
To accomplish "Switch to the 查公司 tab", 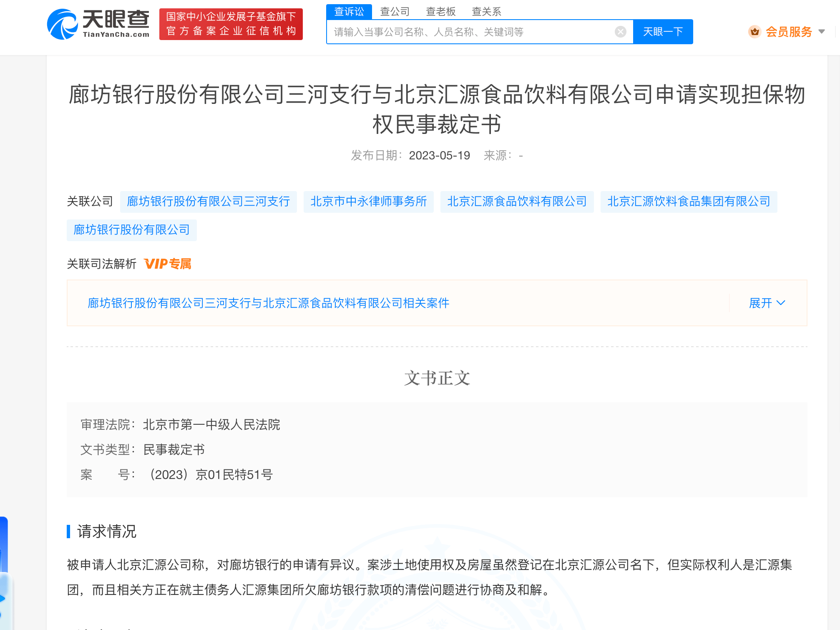I will point(395,12).
